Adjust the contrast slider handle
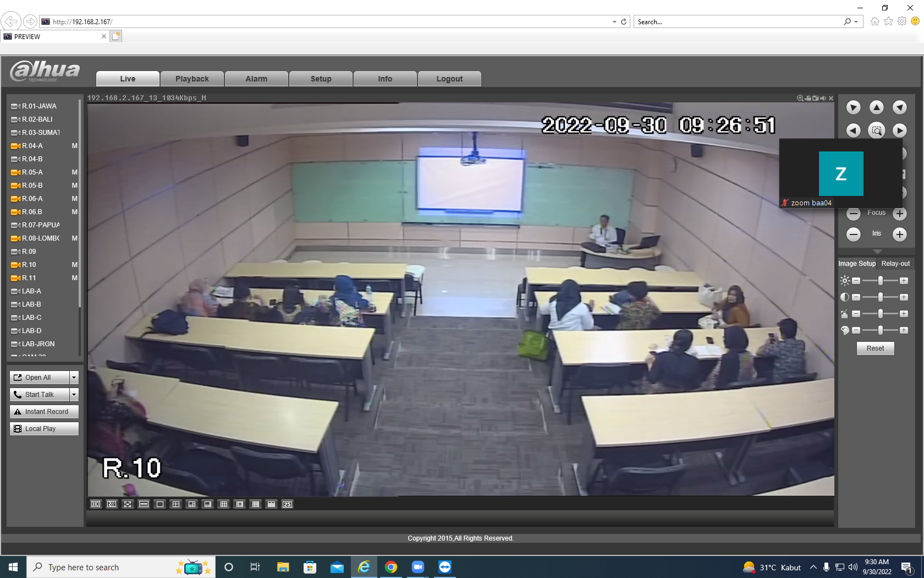The height and width of the screenshot is (578, 924). 881,297
